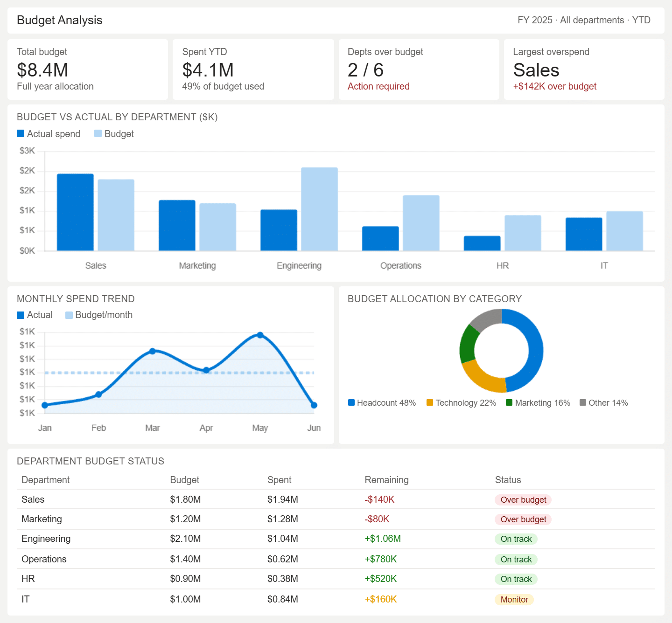The width and height of the screenshot is (672, 623).
Task: Click the -$140K remaining value
Action: (379, 499)
